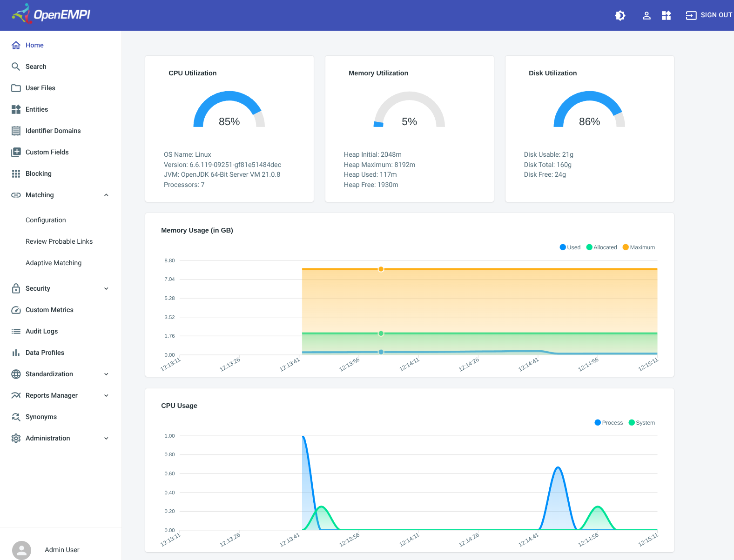Click the CPU Utilization 85% gauge

[x=229, y=109]
